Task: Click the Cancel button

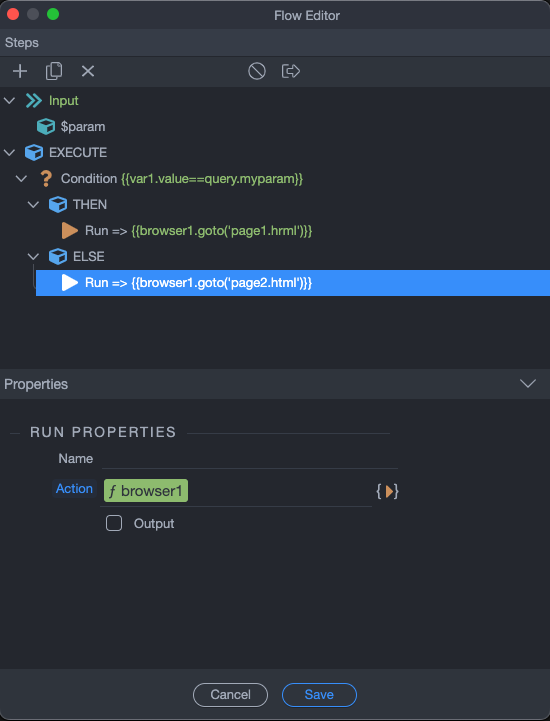Action: tap(230, 695)
